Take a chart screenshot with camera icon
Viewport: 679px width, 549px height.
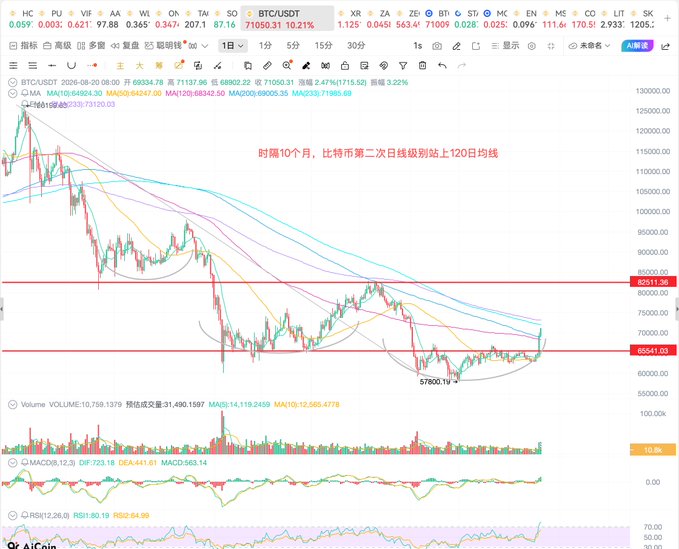click(x=437, y=46)
